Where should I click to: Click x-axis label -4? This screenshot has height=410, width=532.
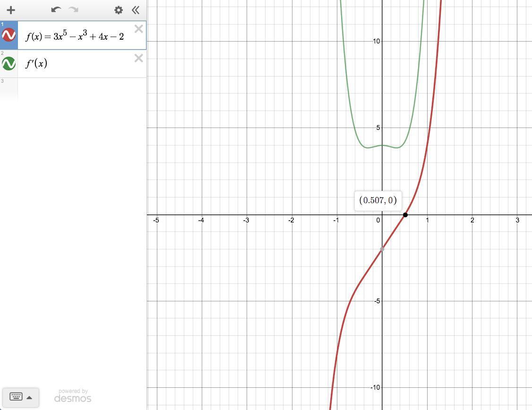201,220
